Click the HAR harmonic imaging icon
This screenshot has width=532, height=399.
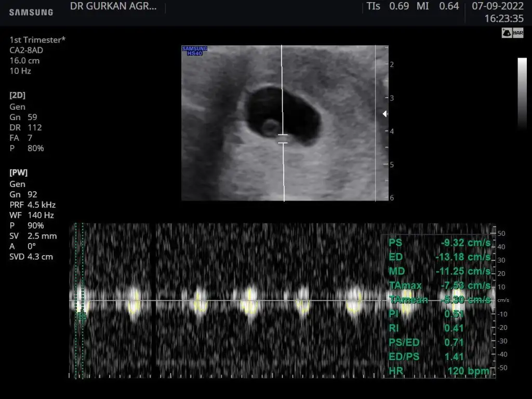coord(518,33)
